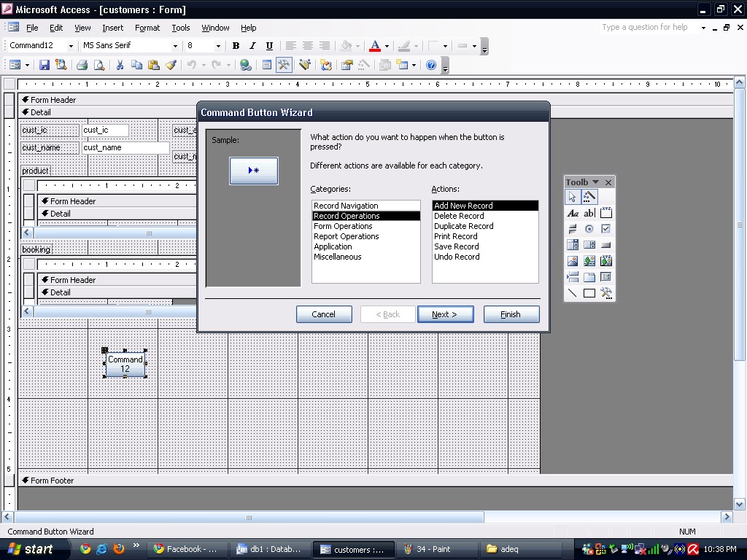The height and width of the screenshot is (560, 747).
Task: Toggle the Toolbox button on toolbar
Action: point(284,65)
